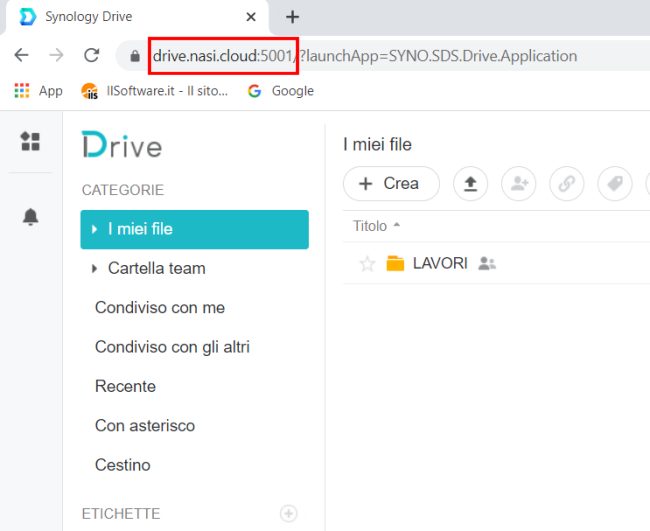Screen dimensions: 650x531
Task: Click the share with users icon
Action: click(x=519, y=184)
